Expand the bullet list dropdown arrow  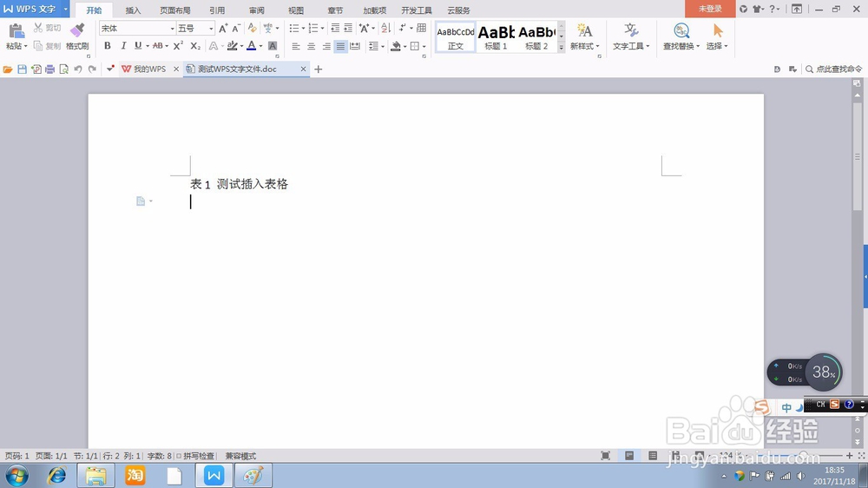coord(303,29)
